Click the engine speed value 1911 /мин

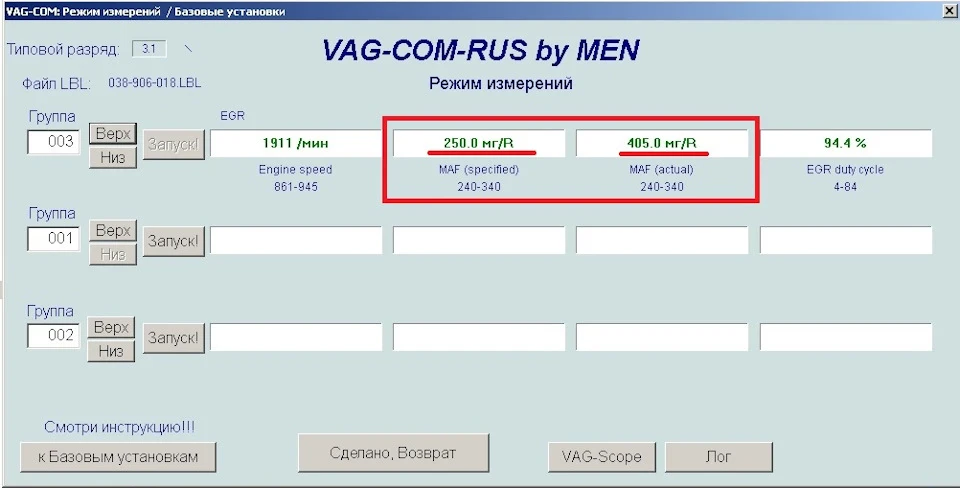(x=296, y=143)
